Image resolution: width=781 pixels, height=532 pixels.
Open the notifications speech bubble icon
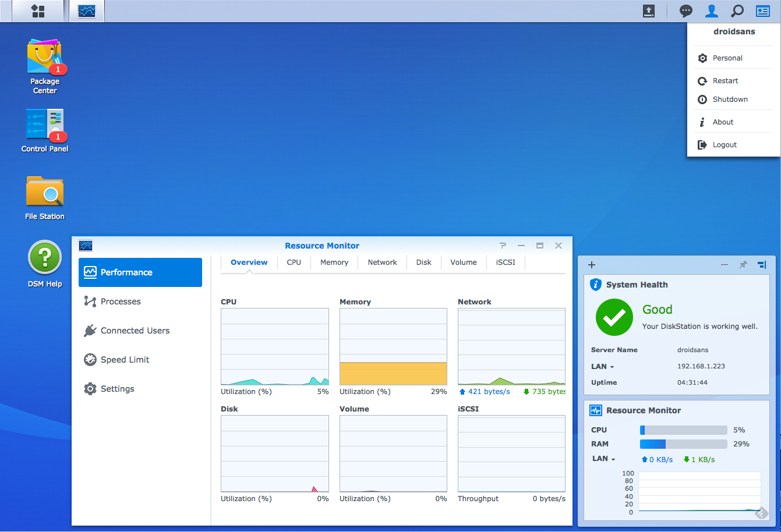point(687,11)
